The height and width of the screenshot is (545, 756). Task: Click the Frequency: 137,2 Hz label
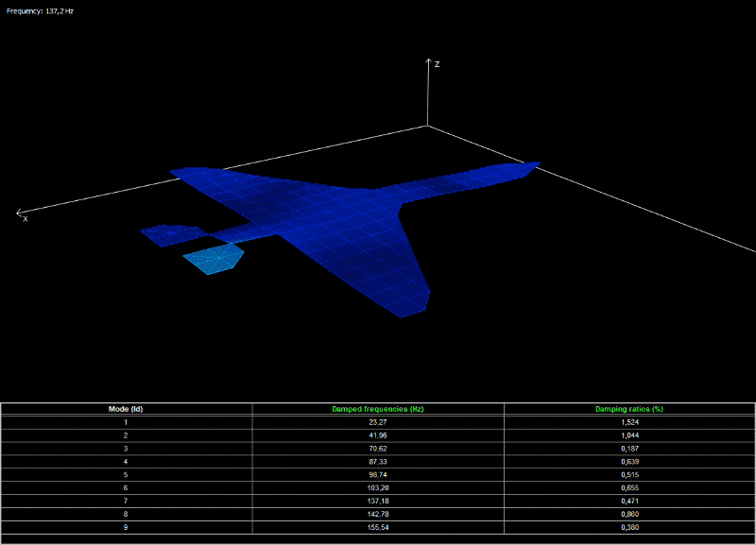point(40,11)
